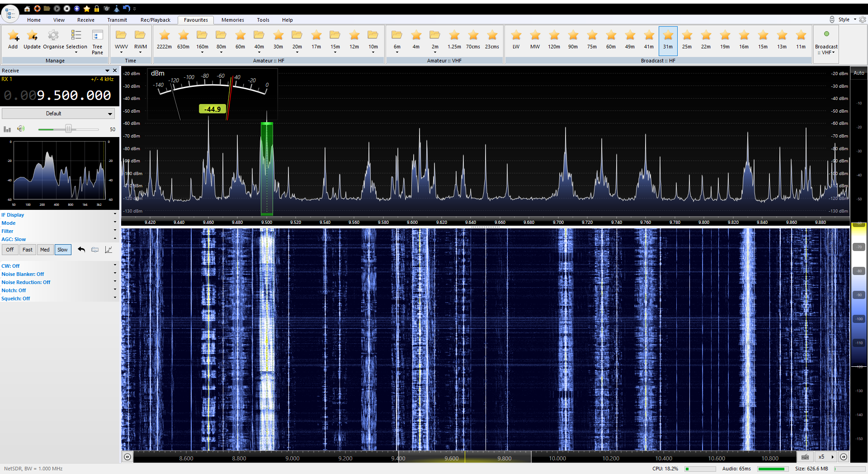
Task: Open the 40m amateur HF band
Action: 259,38
